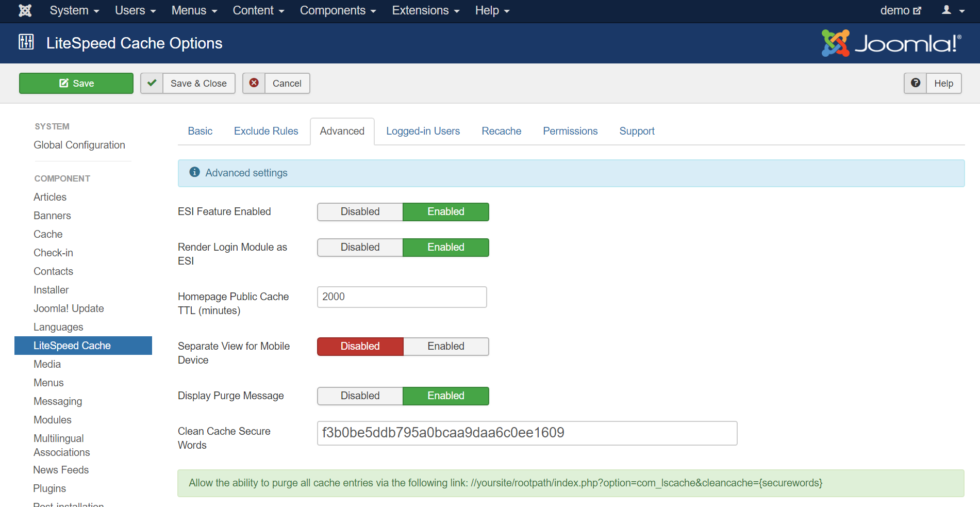980x507 pixels.
Task: Enable Render Login Module as ESI
Action: pyautogui.click(x=446, y=247)
